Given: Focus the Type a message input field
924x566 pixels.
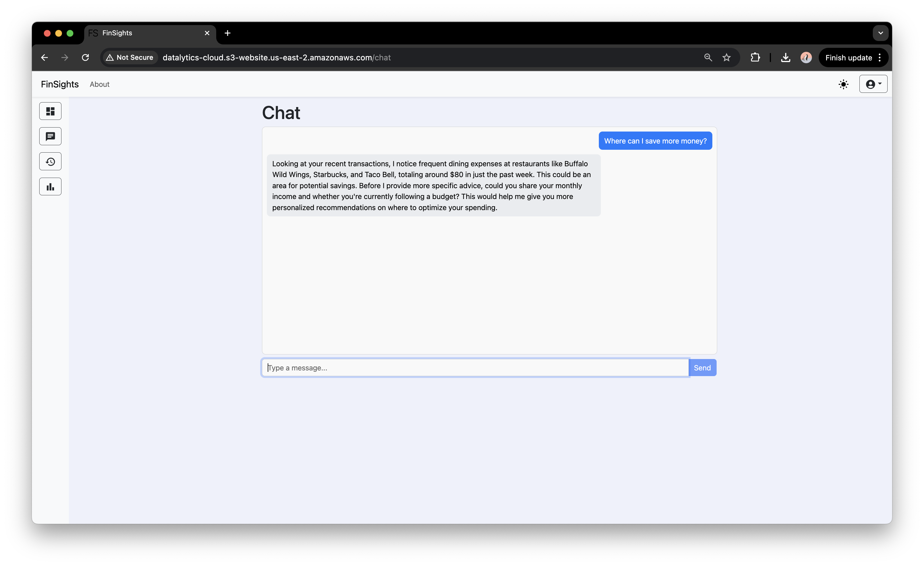Looking at the screenshot, I should 475,368.
